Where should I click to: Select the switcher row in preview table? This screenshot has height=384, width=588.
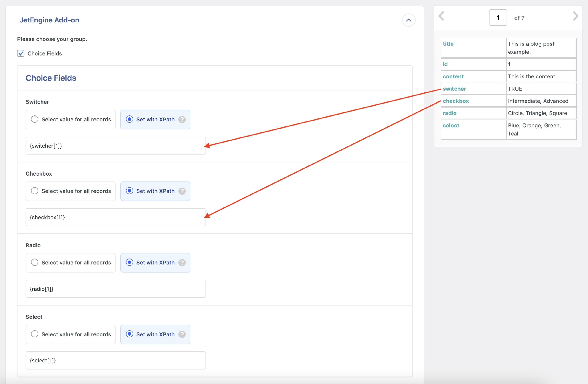[x=455, y=89]
